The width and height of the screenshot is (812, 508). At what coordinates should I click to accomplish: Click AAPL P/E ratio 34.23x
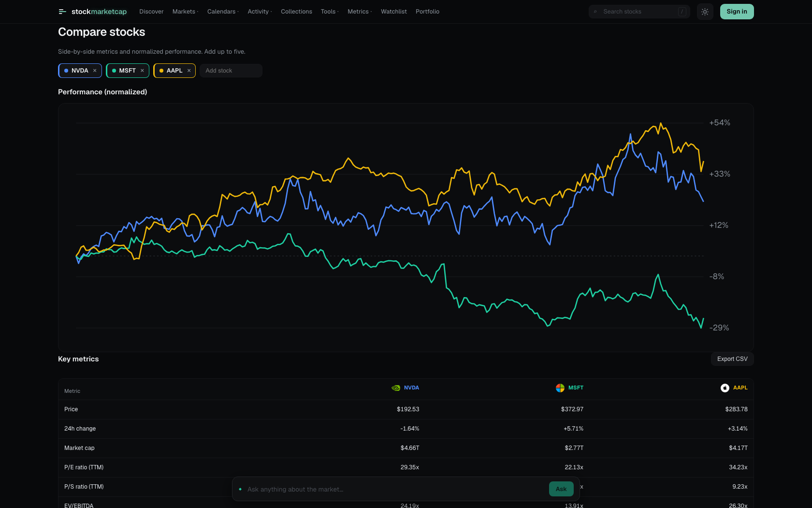[x=738, y=467]
